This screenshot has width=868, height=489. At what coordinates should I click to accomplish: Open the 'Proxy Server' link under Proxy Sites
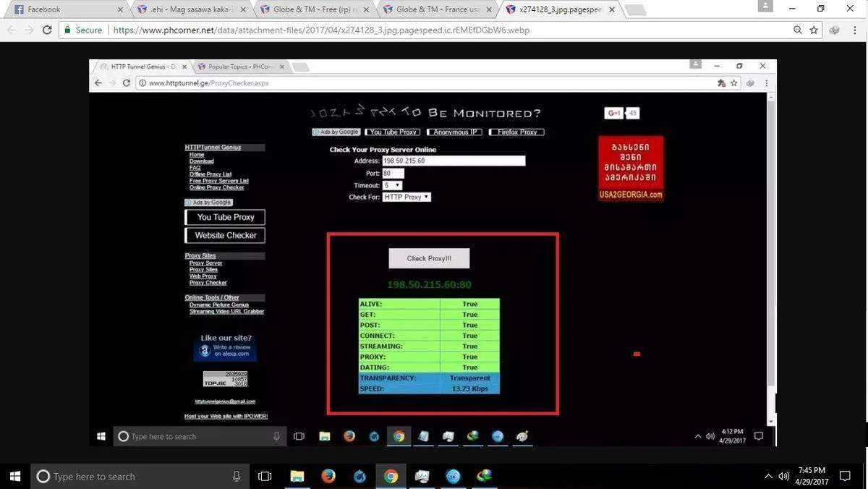[x=205, y=263]
